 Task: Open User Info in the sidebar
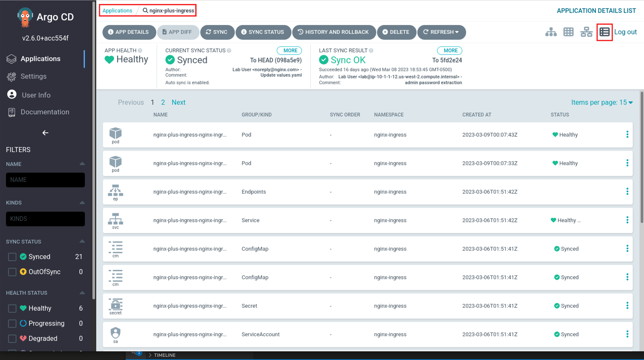coord(36,95)
